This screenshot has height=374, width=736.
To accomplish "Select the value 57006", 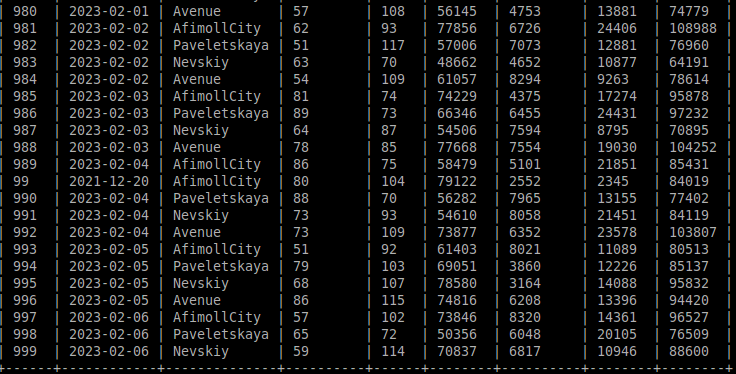I will (457, 46).
